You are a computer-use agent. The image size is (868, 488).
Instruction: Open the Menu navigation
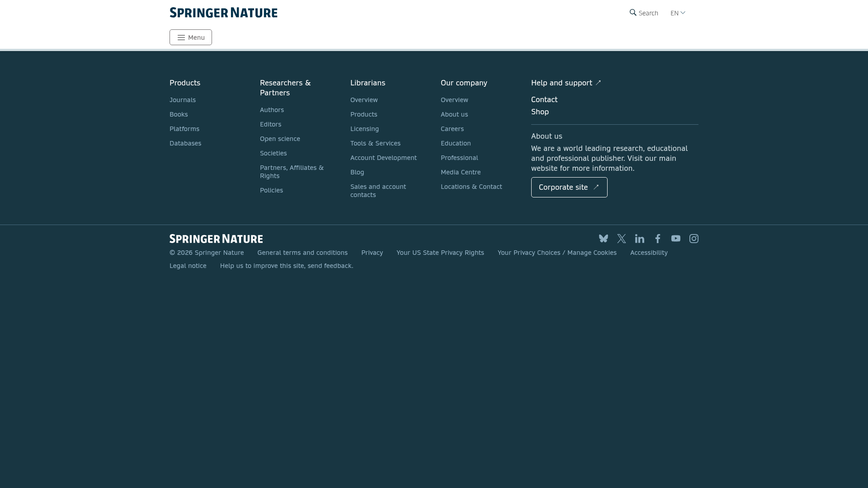point(190,37)
